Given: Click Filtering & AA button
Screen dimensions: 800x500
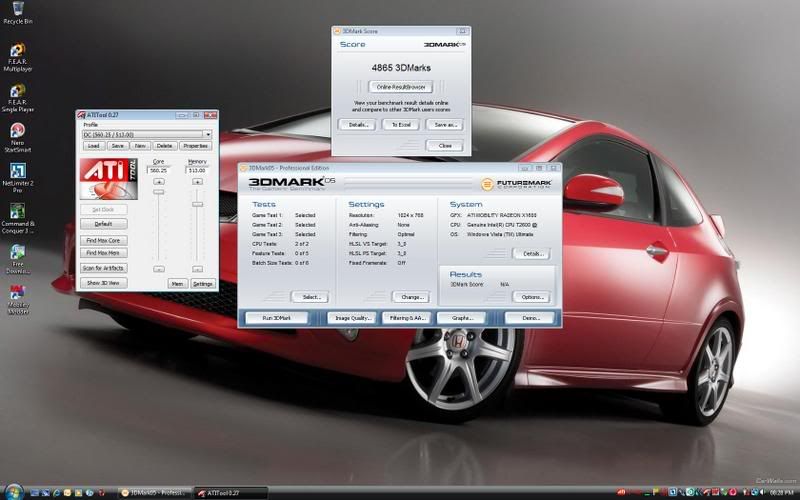Looking at the screenshot, I should [x=407, y=318].
